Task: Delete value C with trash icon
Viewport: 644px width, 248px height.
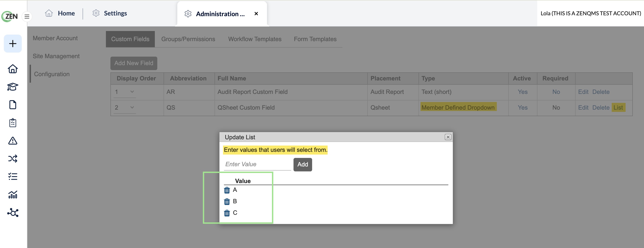Action: tap(227, 213)
